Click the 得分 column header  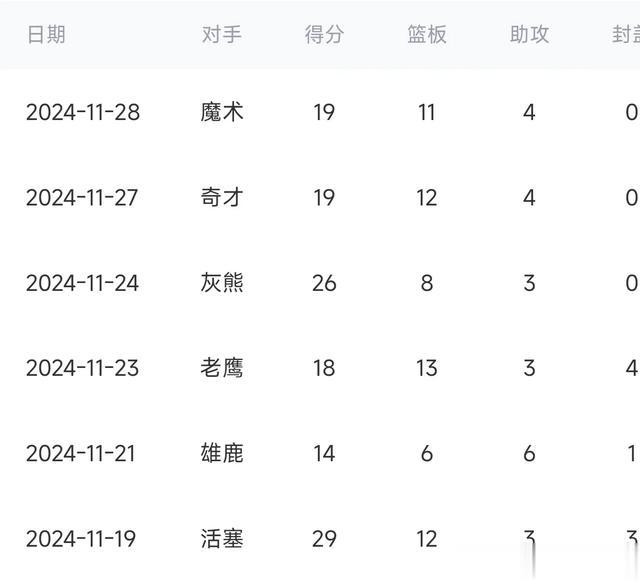tap(324, 35)
